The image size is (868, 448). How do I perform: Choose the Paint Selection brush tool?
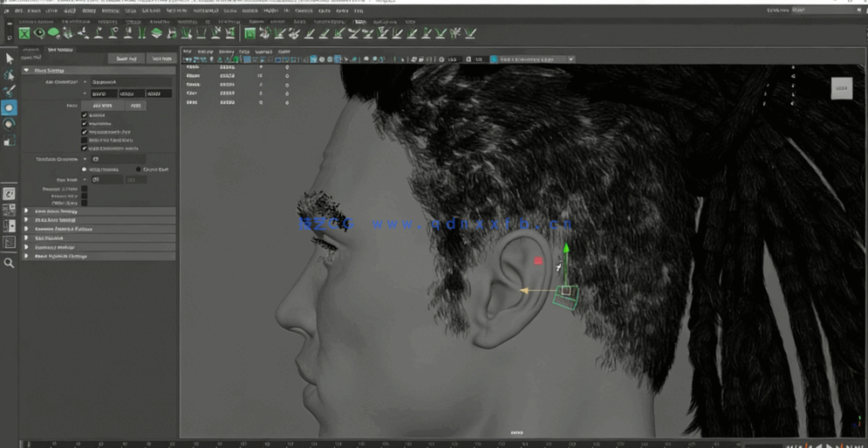point(9,91)
